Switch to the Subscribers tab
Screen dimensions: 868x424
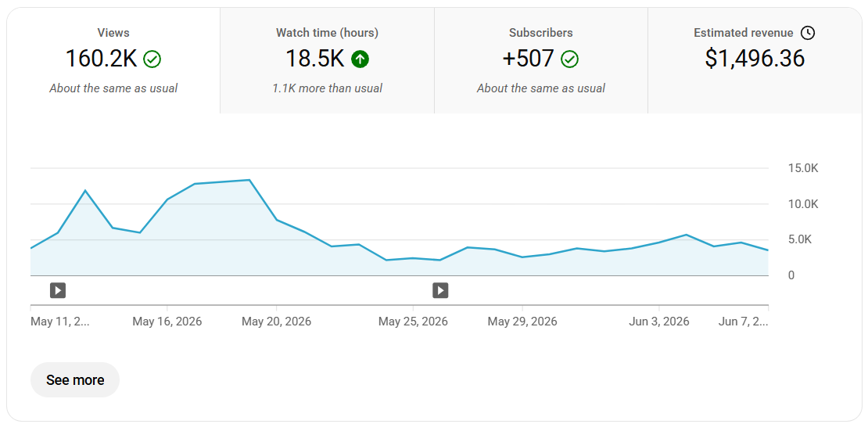(x=541, y=60)
